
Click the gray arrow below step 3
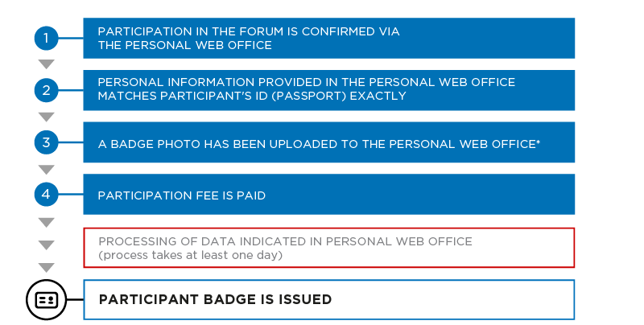[x=46, y=170]
